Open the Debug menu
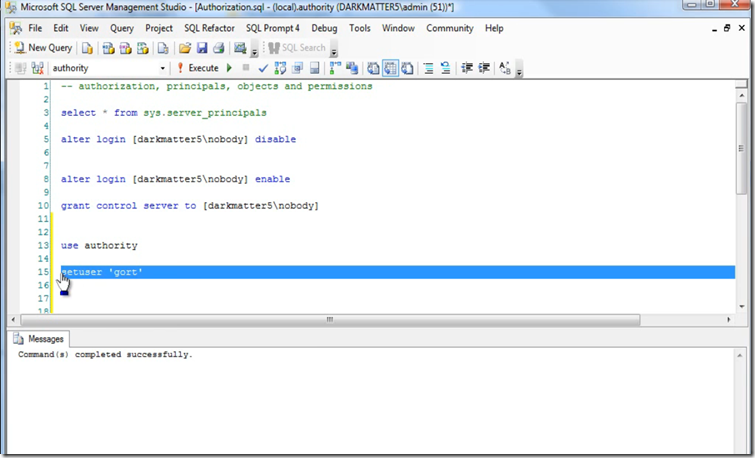The width and height of the screenshot is (755, 458). [x=324, y=28]
